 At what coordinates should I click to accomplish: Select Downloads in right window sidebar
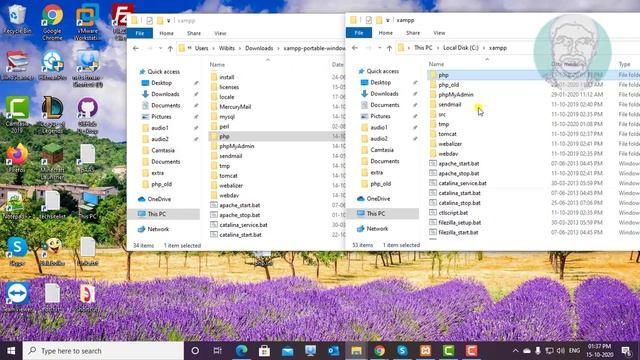tap(384, 93)
